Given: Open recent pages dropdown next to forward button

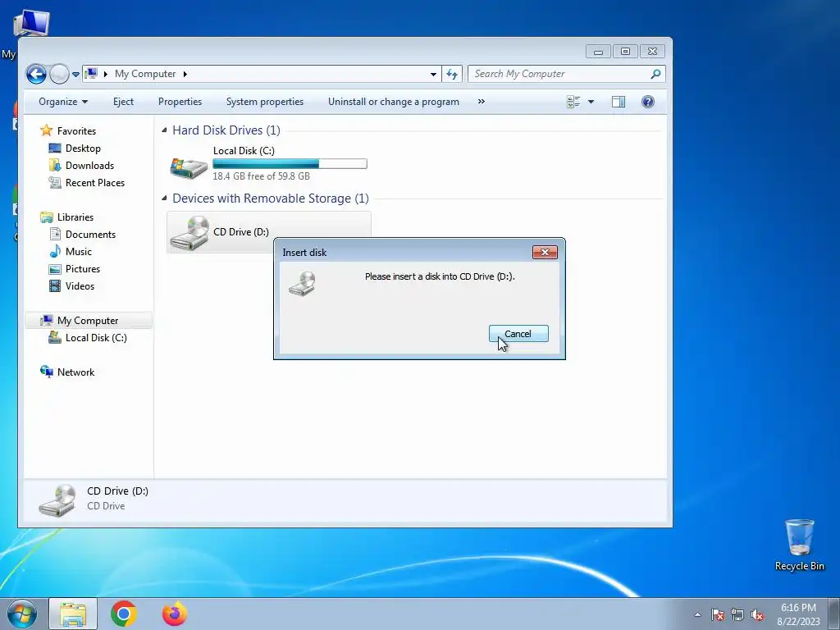Looking at the screenshot, I should coord(75,75).
